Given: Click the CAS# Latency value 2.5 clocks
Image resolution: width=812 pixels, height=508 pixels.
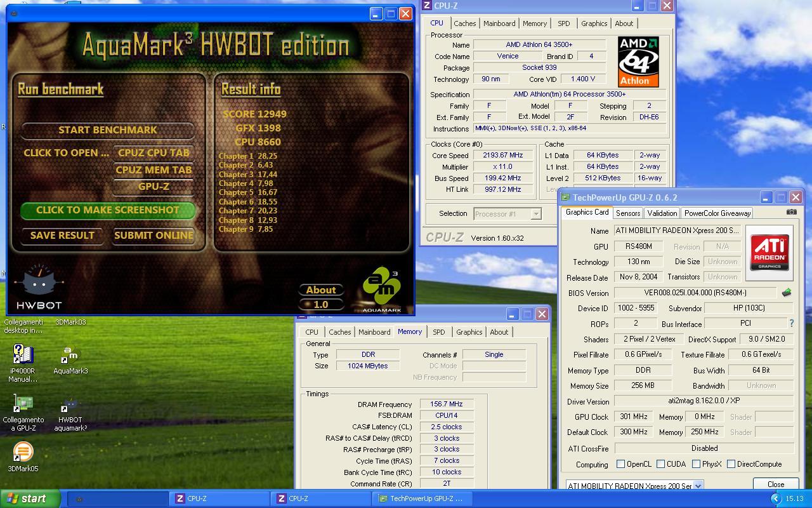Looking at the screenshot, I should [x=447, y=427].
